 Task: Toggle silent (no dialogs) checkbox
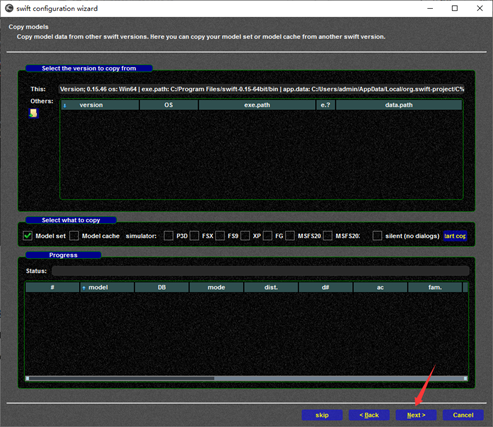coord(377,236)
